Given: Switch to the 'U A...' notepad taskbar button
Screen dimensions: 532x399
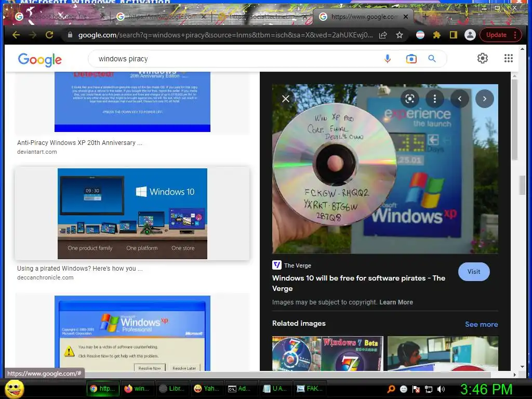Looking at the screenshot, I should coord(276,389).
